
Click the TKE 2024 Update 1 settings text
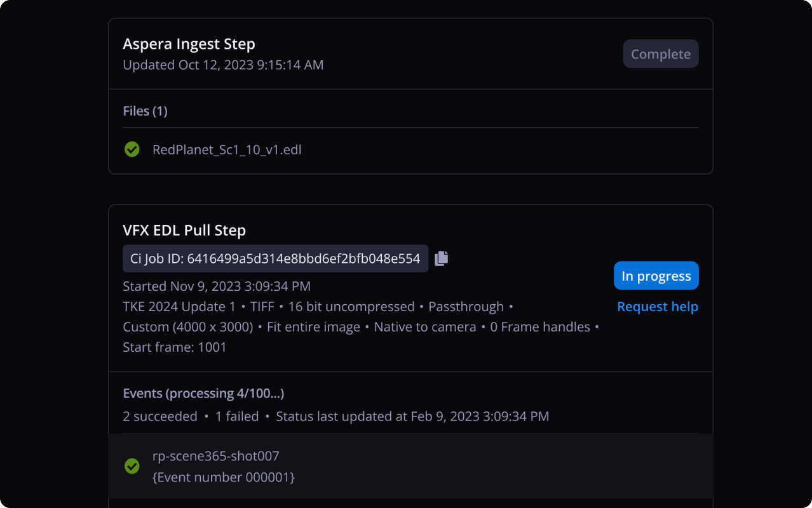click(179, 307)
